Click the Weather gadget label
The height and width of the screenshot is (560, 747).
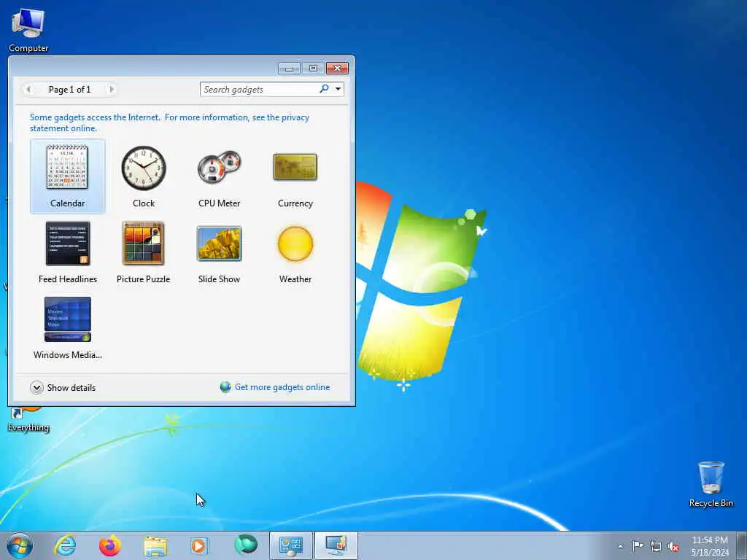tap(295, 279)
